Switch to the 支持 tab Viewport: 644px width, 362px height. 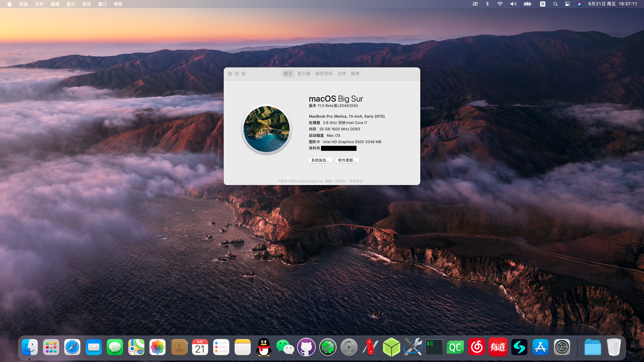[342, 74]
